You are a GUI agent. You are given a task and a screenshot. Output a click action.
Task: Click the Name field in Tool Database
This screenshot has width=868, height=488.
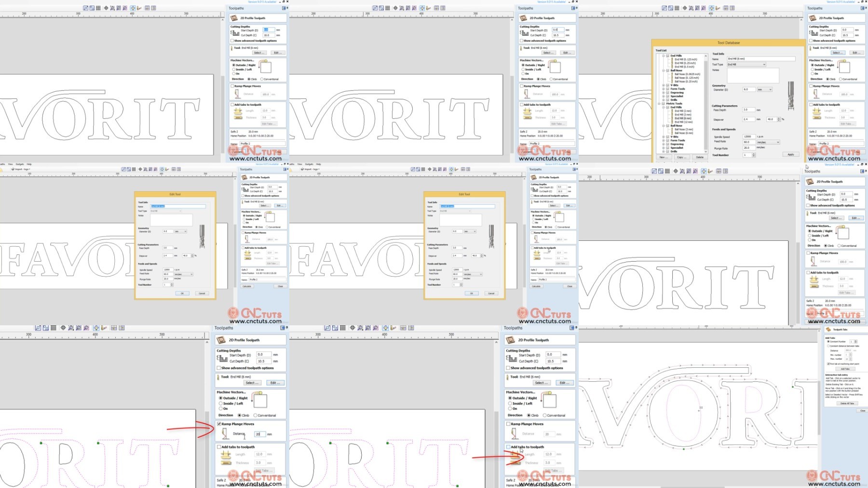coord(761,59)
